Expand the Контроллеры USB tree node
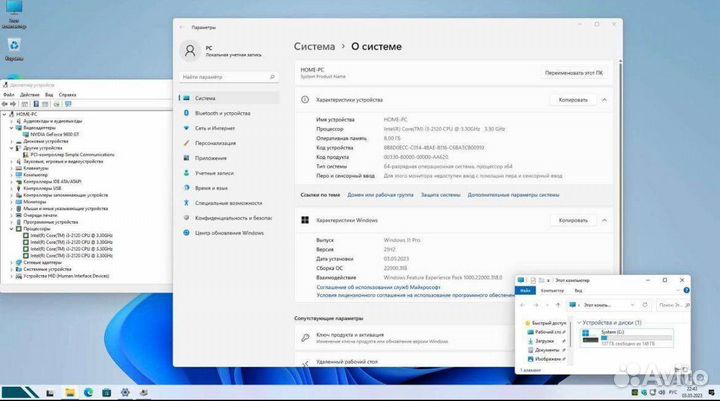Viewport: 720px width, 401px height. pyautogui.click(x=11, y=188)
